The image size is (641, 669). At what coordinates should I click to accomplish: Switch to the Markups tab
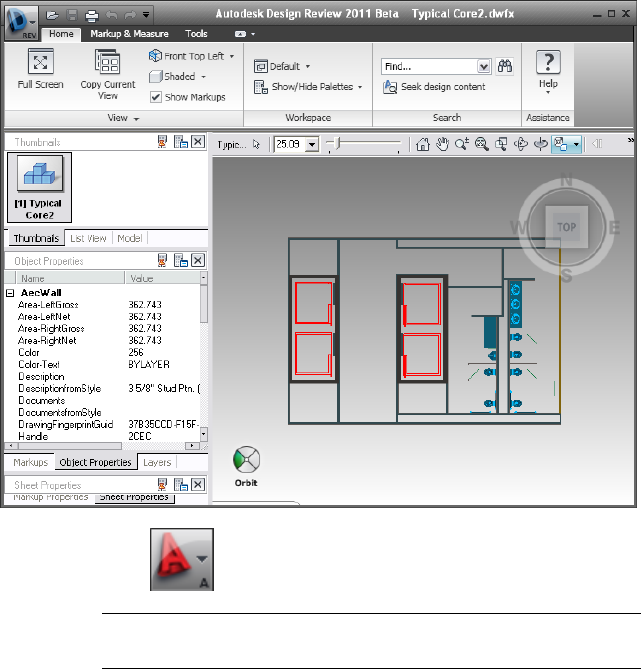tap(30, 462)
